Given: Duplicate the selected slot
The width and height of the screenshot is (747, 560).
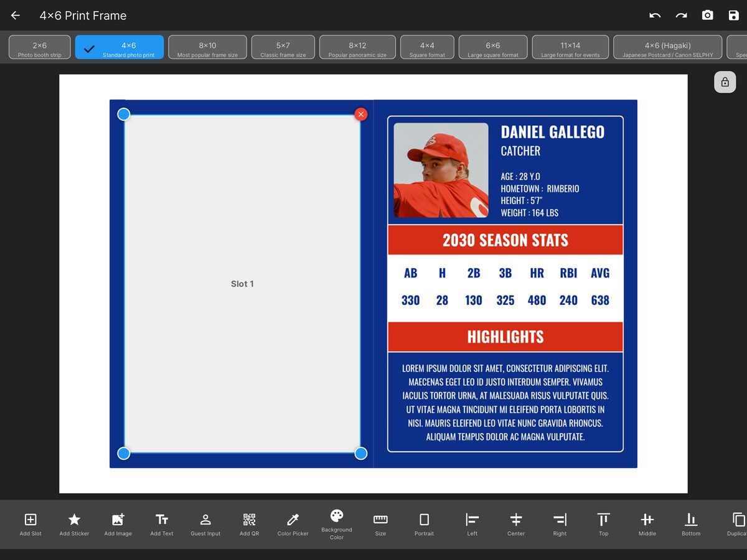Looking at the screenshot, I should 738,525.
